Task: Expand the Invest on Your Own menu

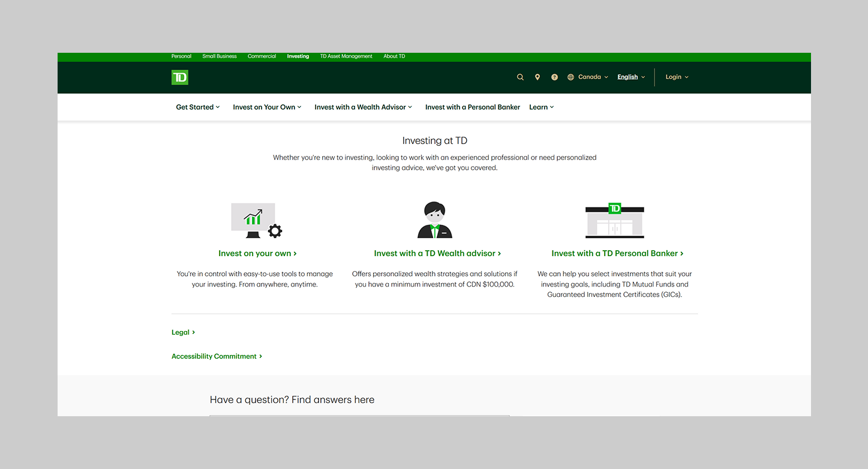Action: point(267,107)
